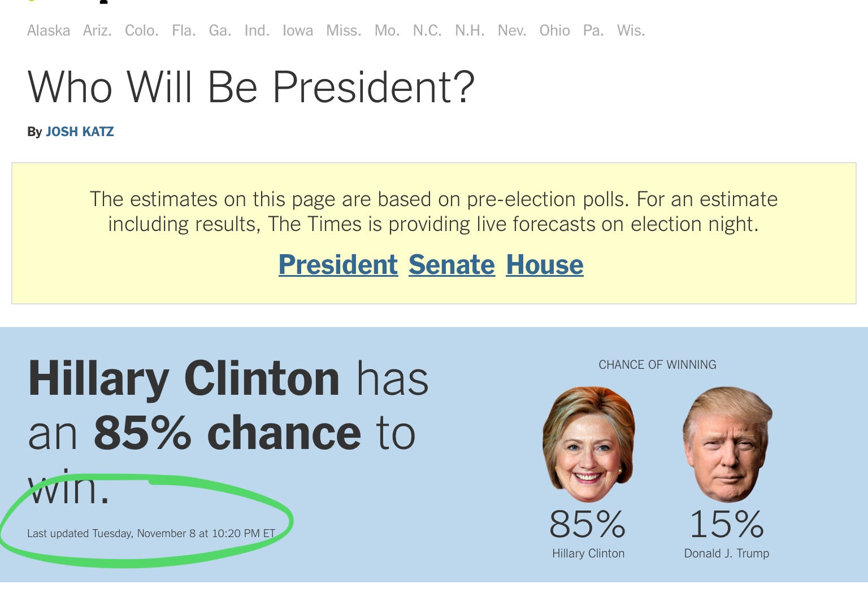Open the Pa. state forecast
The height and width of the screenshot is (606, 868).
[x=593, y=30]
